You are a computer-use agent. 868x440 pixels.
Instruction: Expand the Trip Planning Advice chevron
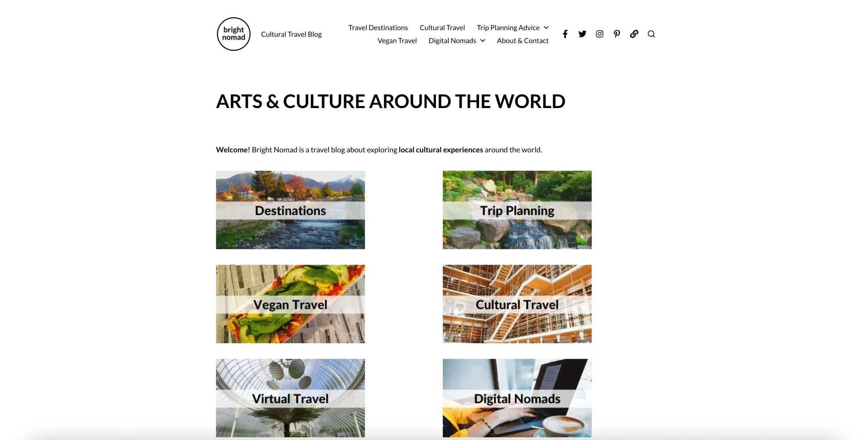(546, 27)
